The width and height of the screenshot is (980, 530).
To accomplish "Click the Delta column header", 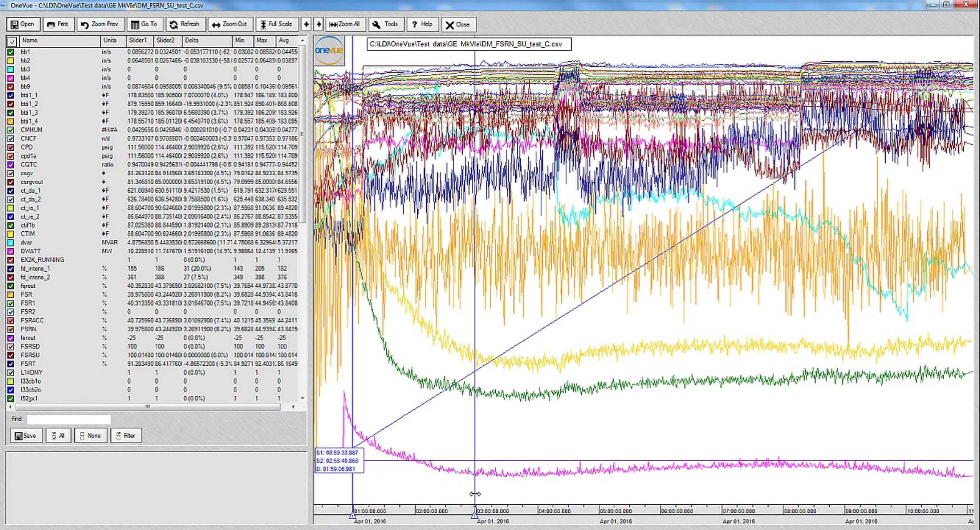I will click(207, 41).
